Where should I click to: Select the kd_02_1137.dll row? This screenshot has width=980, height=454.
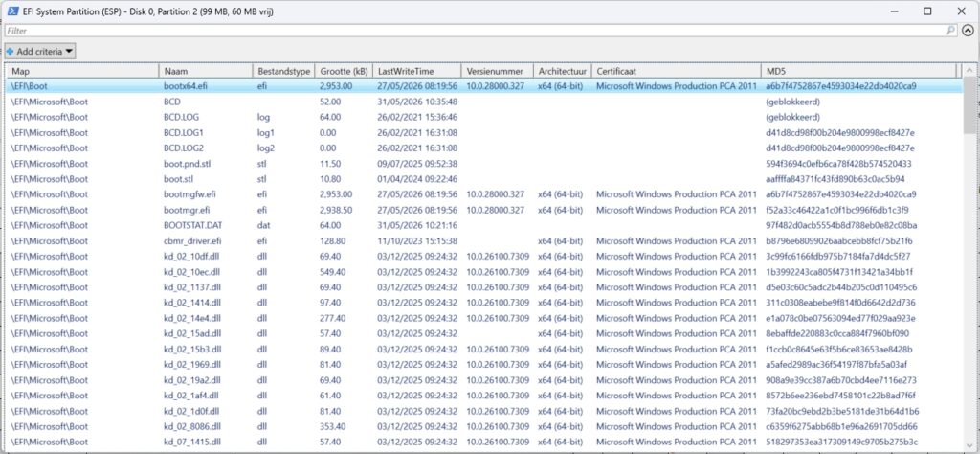(x=484, y=287)
